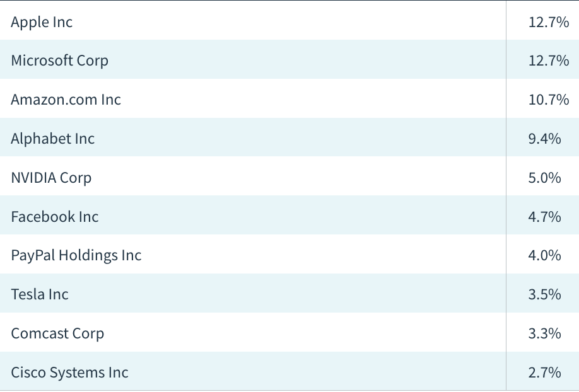Click Apple's 12.7% weight value
Screen dimensions: 579x392
[x=549, y=22]
